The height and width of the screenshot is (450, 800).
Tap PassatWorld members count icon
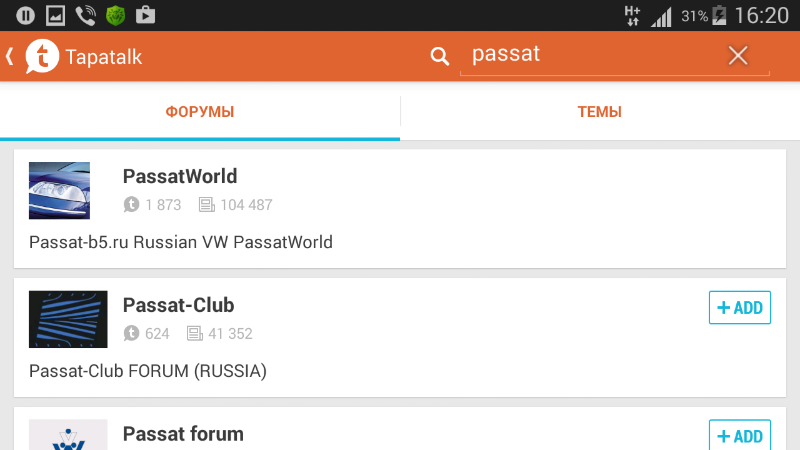(x=131, y=205)
